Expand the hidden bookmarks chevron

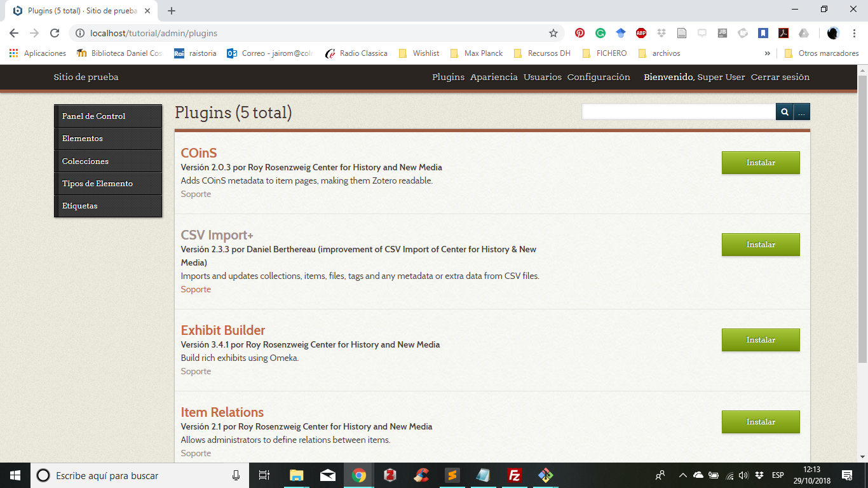point(768,53)
